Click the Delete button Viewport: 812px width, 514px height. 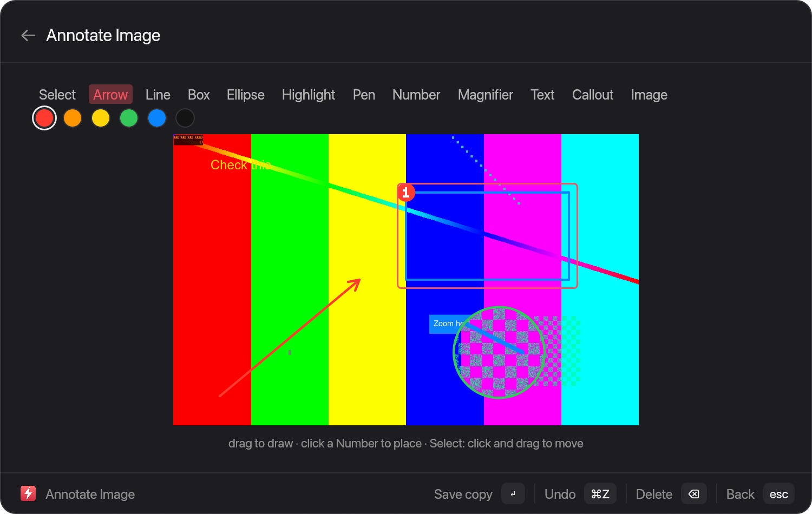coord(654,494)
